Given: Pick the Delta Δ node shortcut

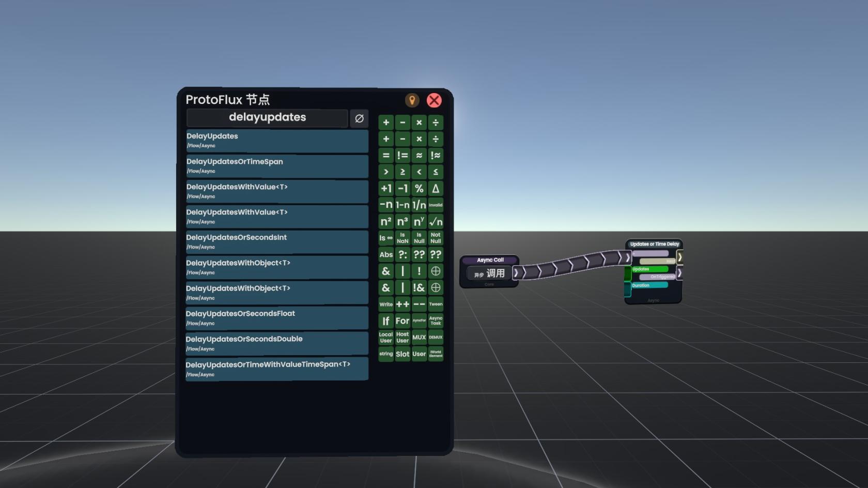Looking at the screenshot, I should (x=436, y=189).
